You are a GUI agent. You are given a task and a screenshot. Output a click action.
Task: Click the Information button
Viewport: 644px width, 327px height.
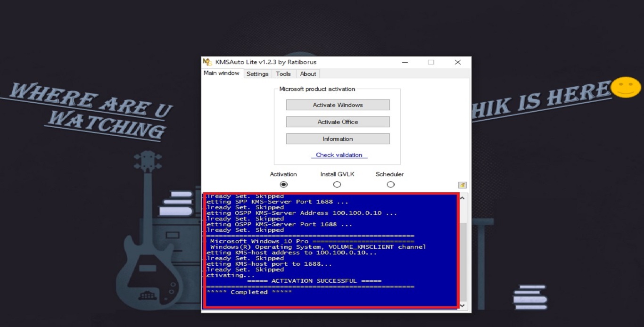pyautogui.click(x=338, y=139)
